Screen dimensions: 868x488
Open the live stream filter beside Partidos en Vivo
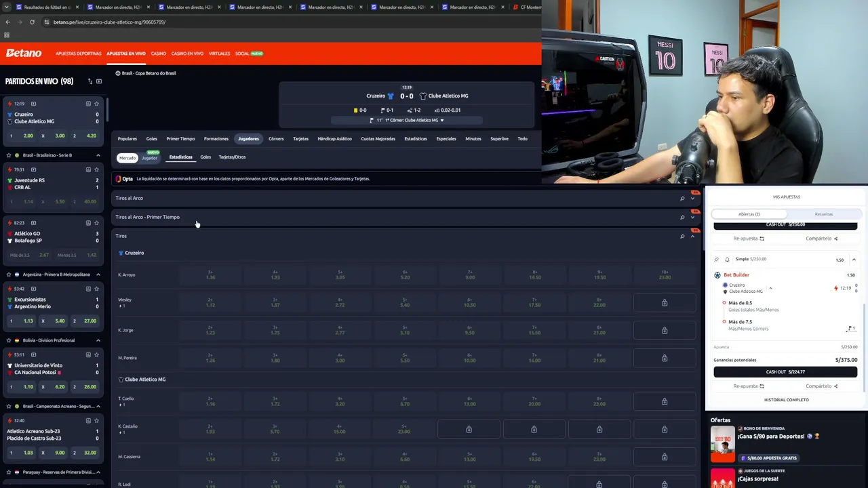pos(99,81)
